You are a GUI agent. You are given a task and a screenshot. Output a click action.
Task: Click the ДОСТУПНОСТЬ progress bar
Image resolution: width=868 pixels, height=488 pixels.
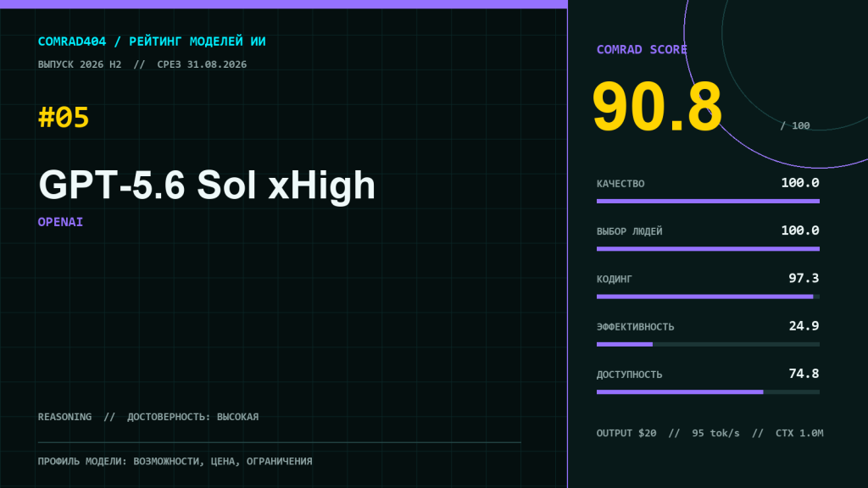pyautogui.click(x=708, y=391)
